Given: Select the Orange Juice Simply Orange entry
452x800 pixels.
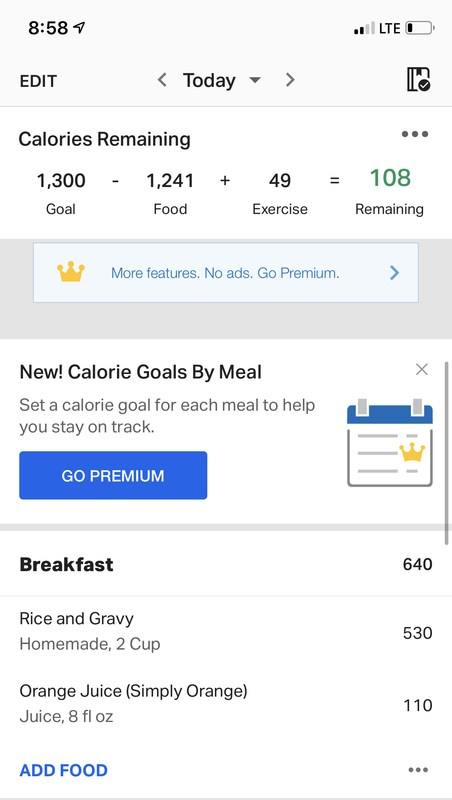Looking at the screenshot, I should coord(226,704).
